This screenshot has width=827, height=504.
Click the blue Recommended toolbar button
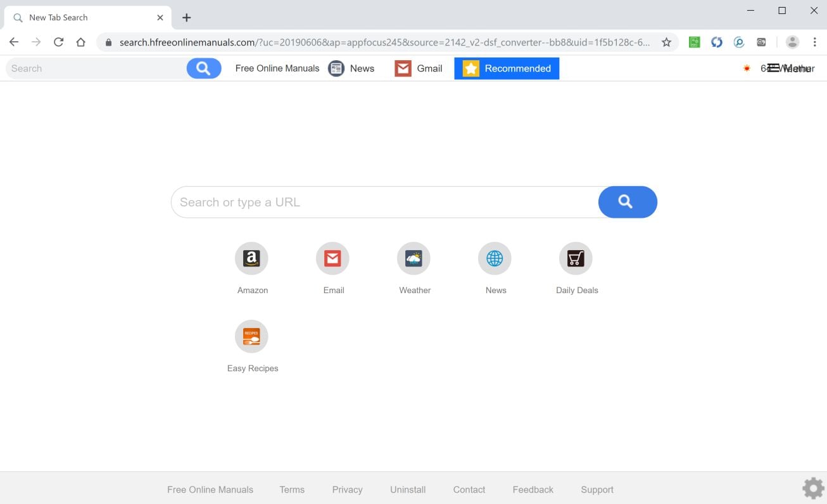pyautogui.click(x=507, y=68)
